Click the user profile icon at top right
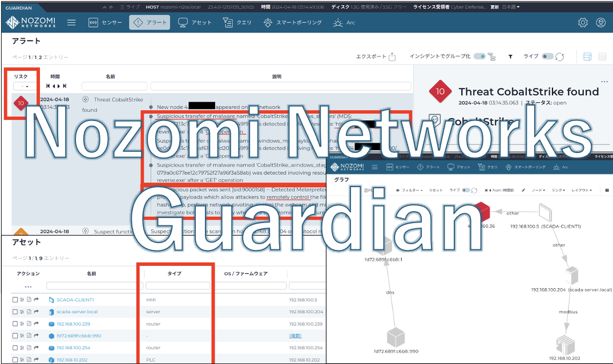This screenshot has height=364, width=613. (601, 23)
